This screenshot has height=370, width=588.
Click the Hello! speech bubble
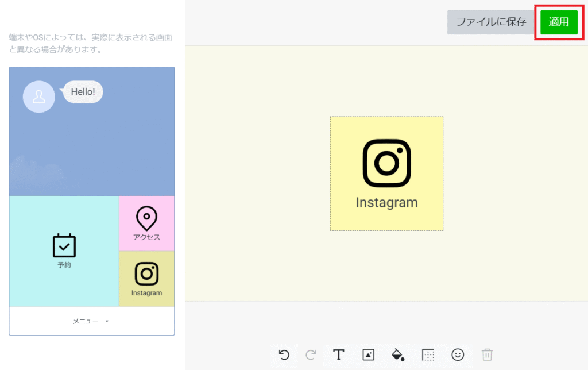pyautogui.click(x=83, y=92)
